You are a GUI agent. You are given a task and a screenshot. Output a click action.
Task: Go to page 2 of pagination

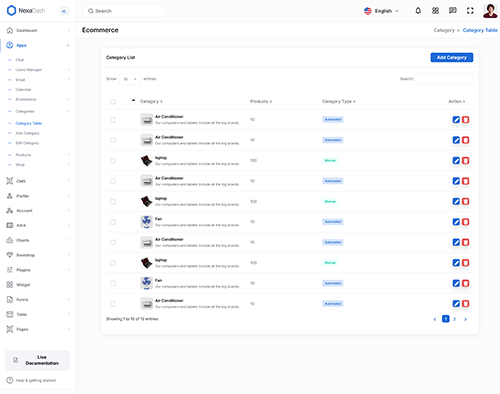(454, 319)
